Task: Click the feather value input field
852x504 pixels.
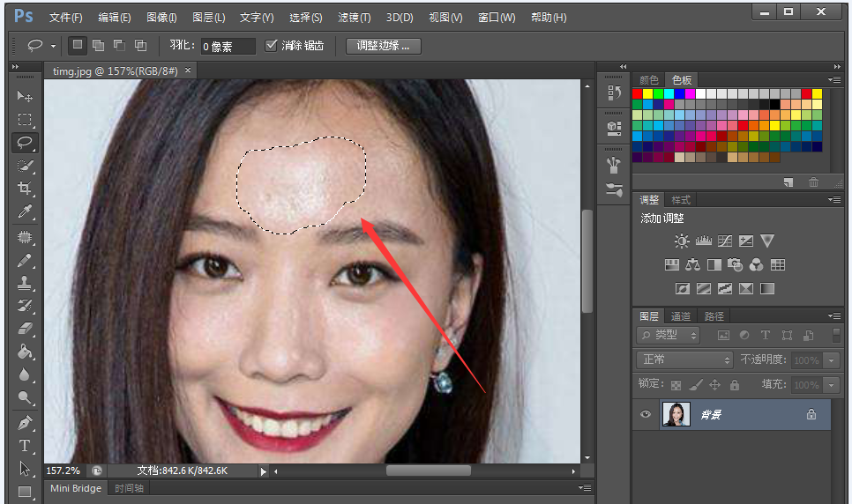Action: point(228,46)
